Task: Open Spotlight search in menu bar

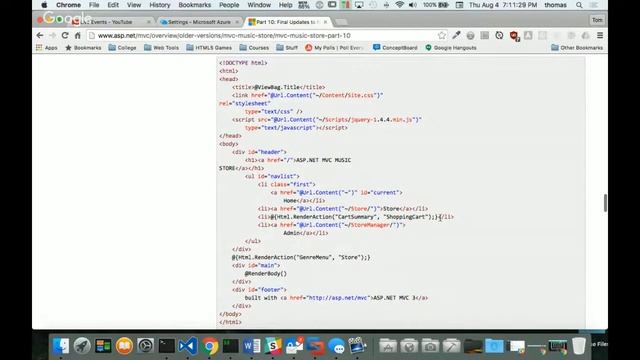Action: [579, 5]
